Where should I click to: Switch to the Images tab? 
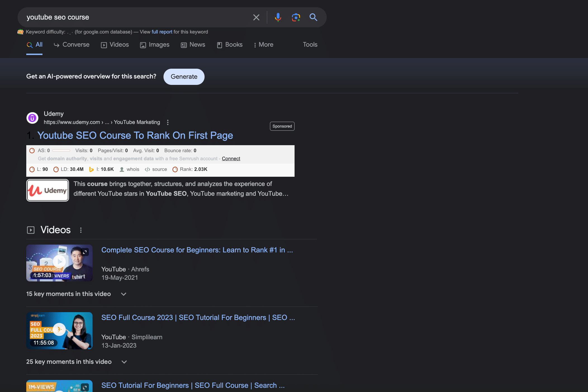pyautogui.click(x=155, y=45)
